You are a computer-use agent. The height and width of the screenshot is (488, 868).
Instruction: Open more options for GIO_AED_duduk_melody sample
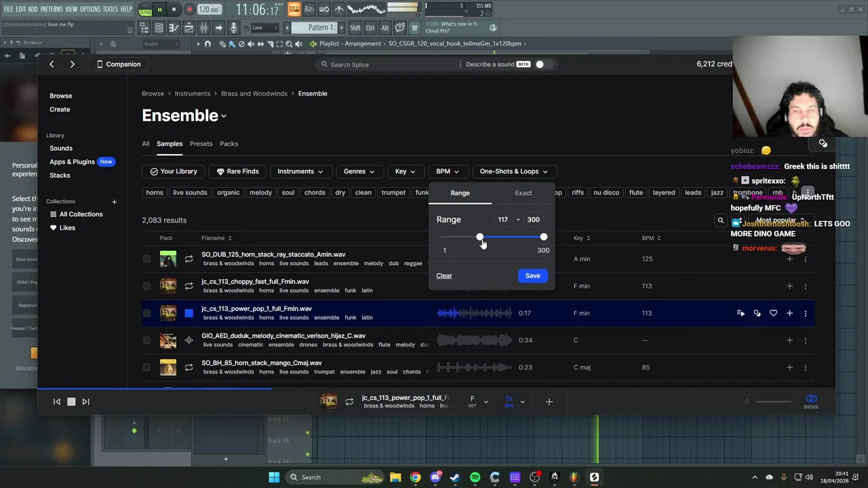[x=806, y=340]
